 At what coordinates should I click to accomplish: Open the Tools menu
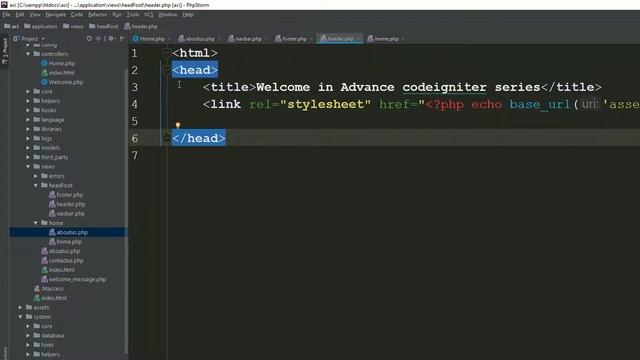pos(133,15)
